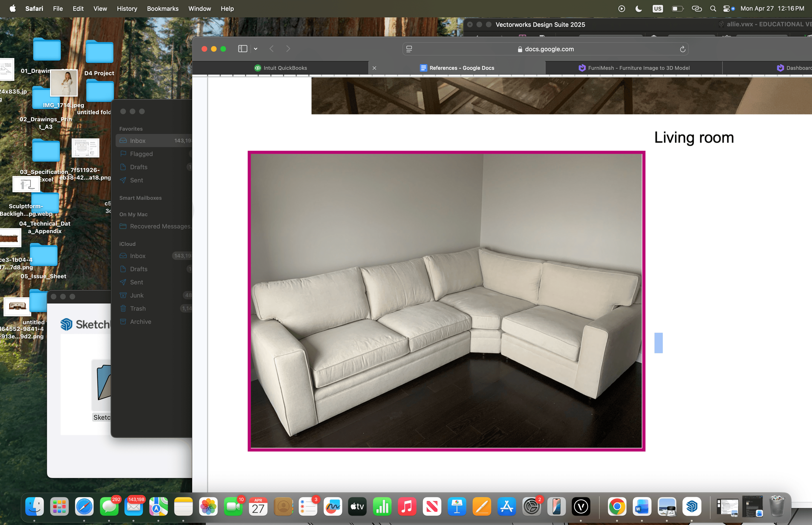The image size is (812, 525).
Task: Open Finder from the Dock
Action: pyautogui.click(x=34, y=506)
